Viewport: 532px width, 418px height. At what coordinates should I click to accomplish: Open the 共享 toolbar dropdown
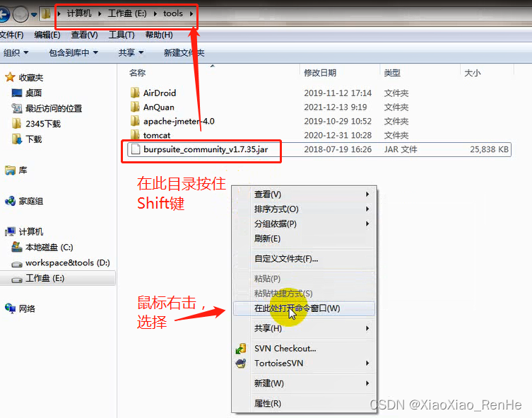coord(131,52)
